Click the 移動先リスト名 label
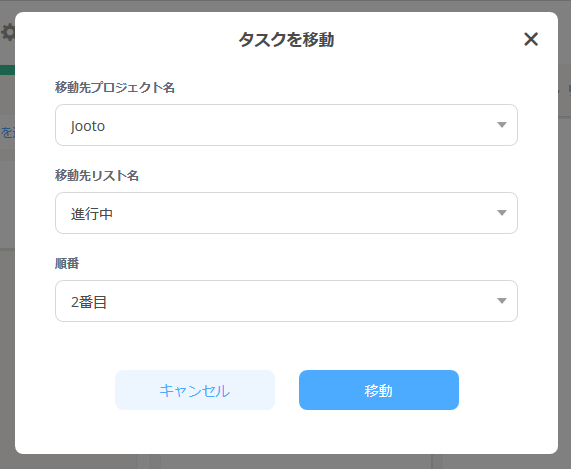Screen dimensions: 571x469 point(97,176)
